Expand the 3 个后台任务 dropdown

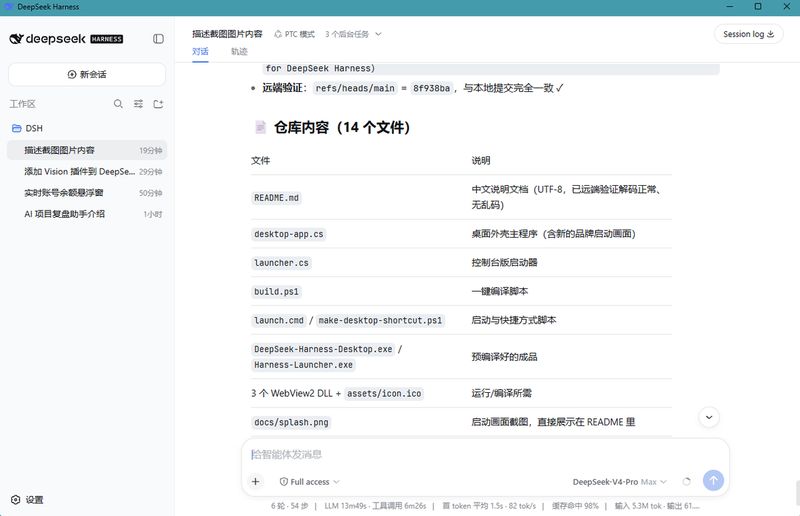353,34
